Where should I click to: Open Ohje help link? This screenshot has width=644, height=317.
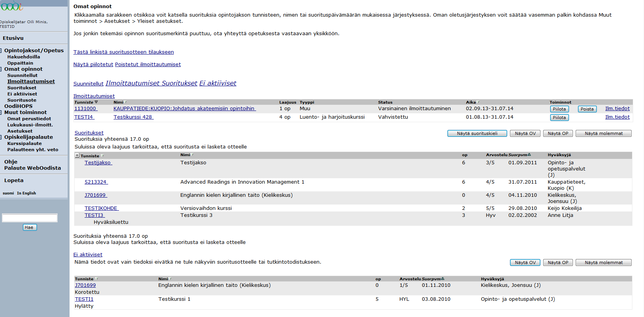11,162
